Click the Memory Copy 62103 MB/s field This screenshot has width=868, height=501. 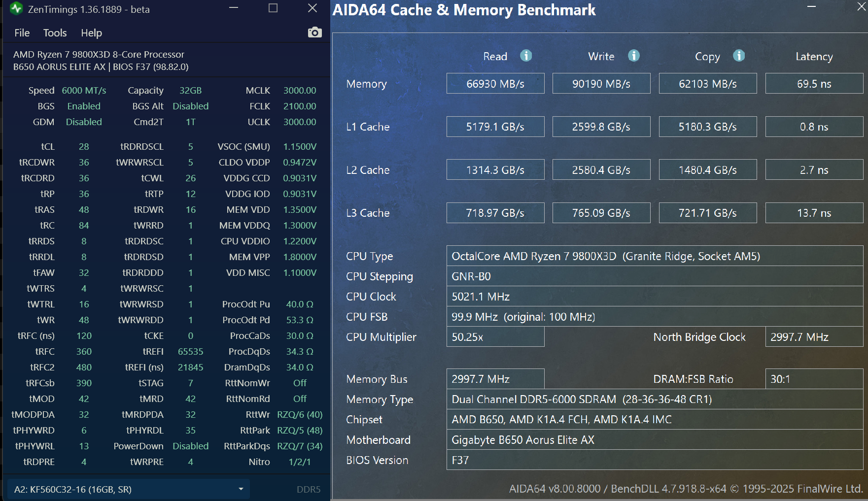click(x=708, y=83)
